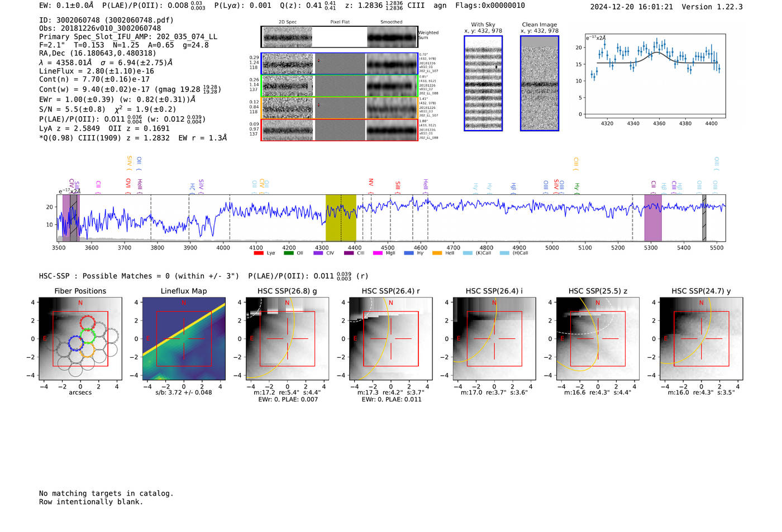Click the header z: 1.2836 value
This screenshot has width=782, height=532.
coord(374,6)
